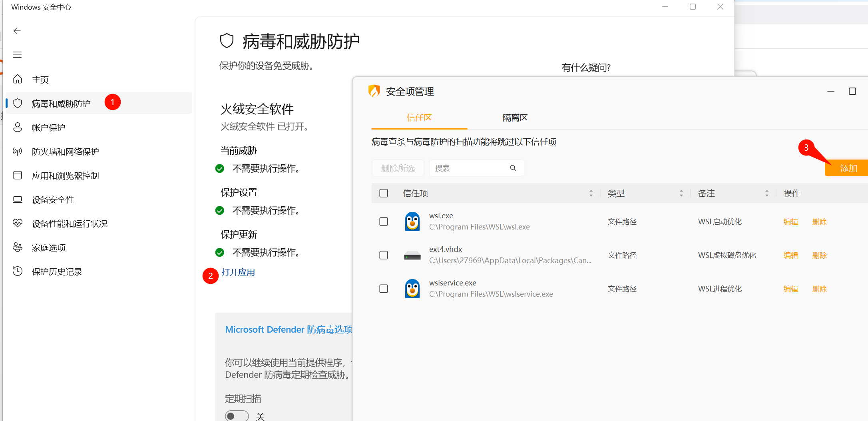Click the 打开应用 link

238,272
